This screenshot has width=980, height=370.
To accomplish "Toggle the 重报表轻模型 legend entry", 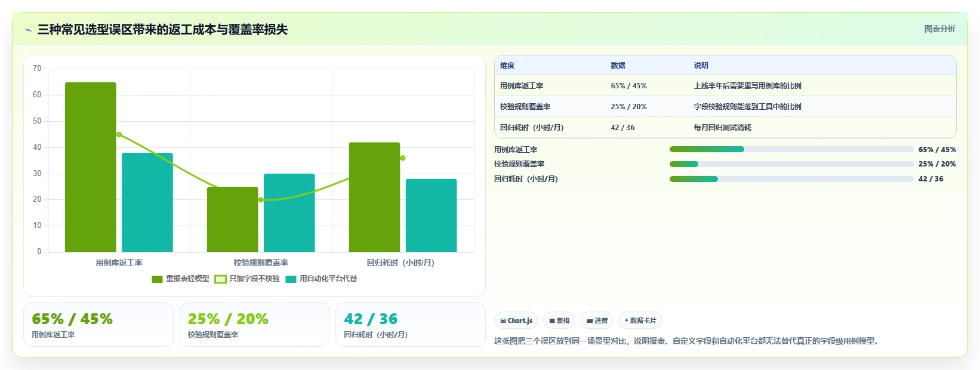I will (180, 279).
